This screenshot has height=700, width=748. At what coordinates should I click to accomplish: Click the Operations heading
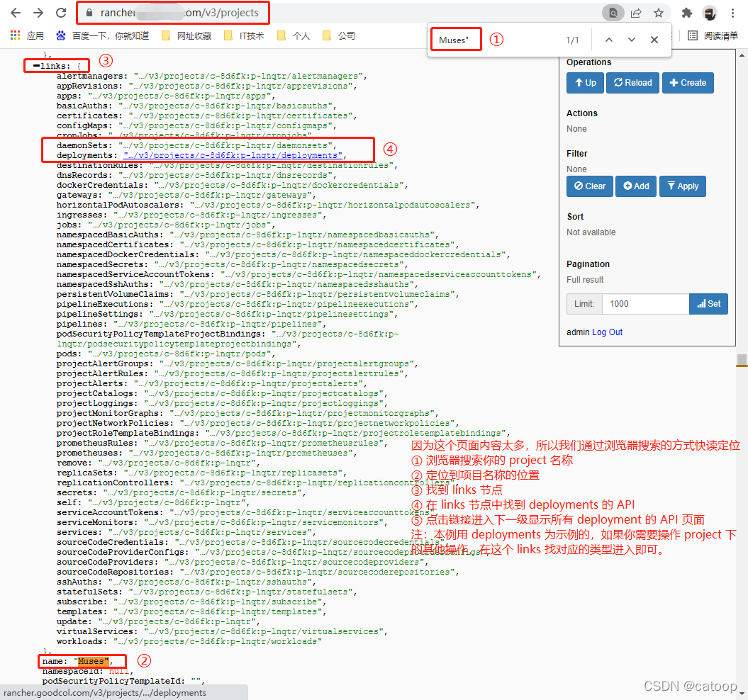[x=588, y=62]
